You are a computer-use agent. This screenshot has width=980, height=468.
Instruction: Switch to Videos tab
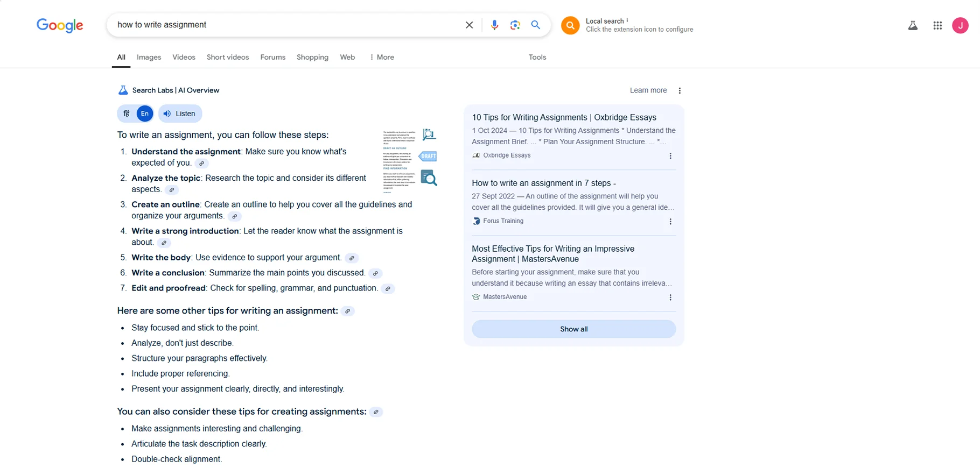click(x=184, y=57)
